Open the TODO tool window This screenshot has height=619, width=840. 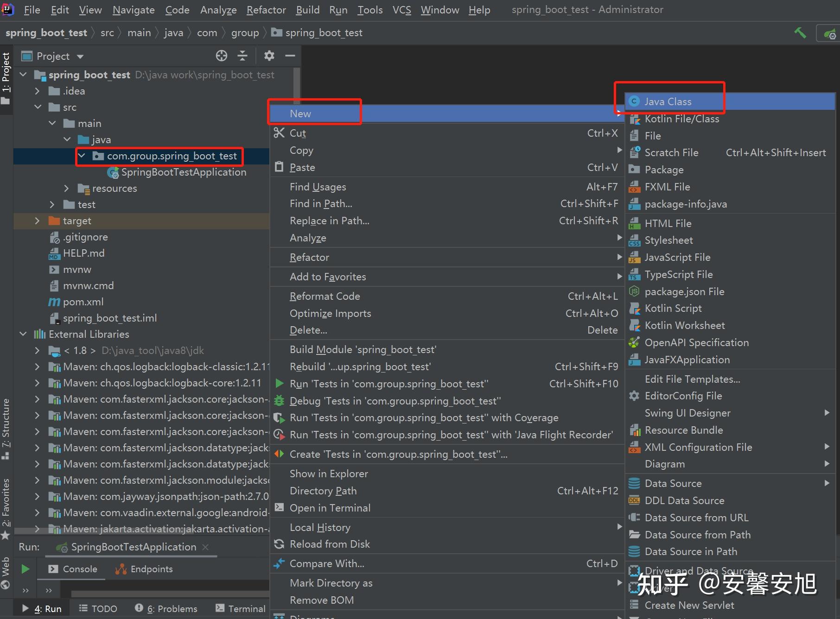(x=98, y=608)
